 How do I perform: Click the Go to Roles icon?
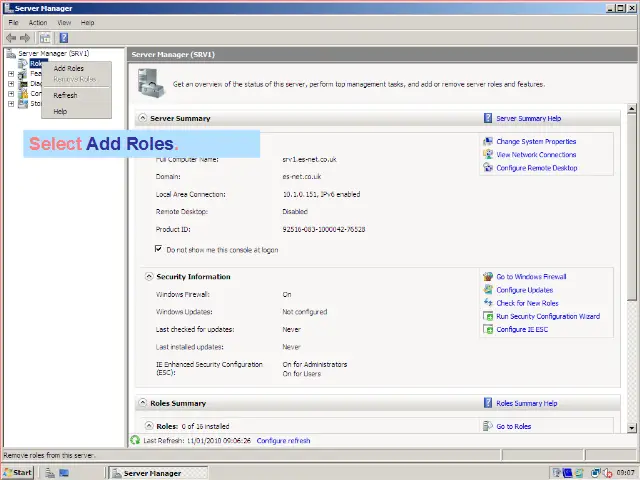point(488,426)
